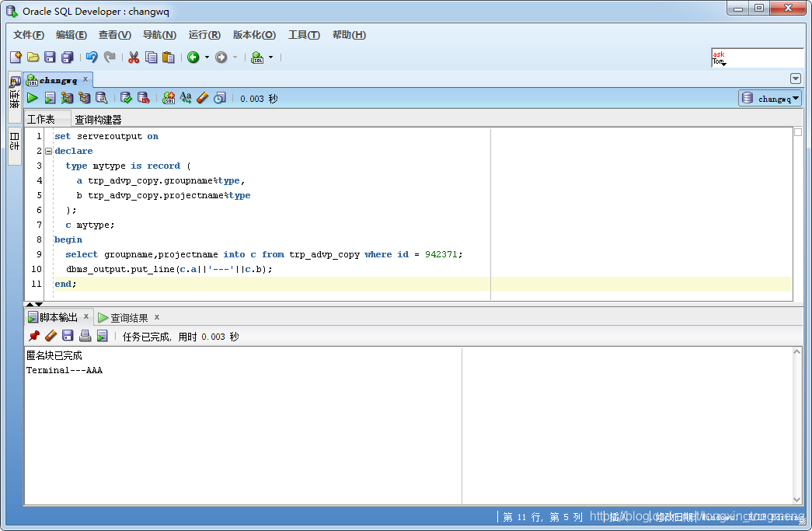Viewport: 812px width, 531px height.
Task: Click the script output scroll down arrow
Action: point(797,499)
